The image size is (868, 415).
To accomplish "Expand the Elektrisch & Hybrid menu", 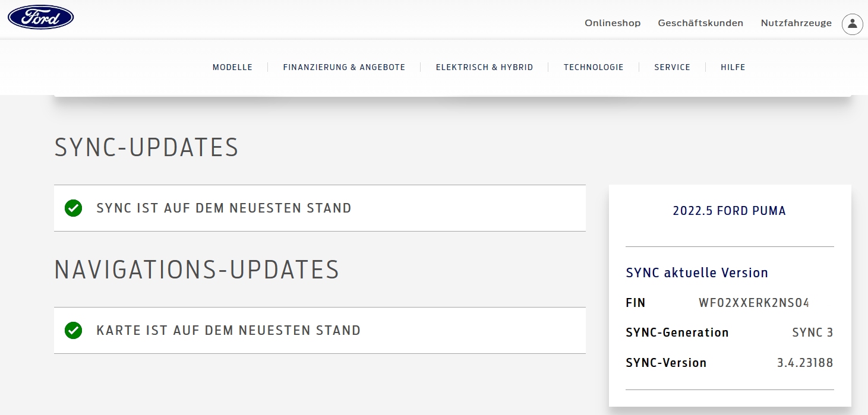I will 484,68.
